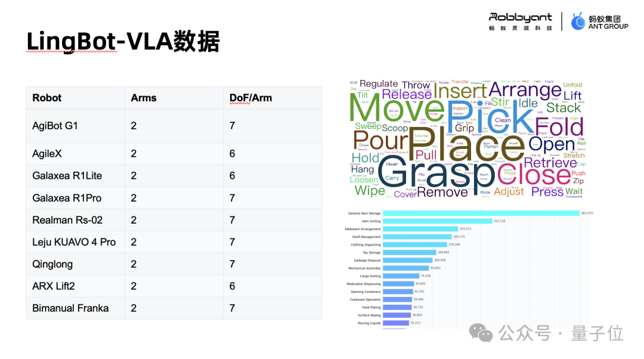The height and width of the screenshot is (359, 644).
Task: Click the Bimanual Franka row name
Action: 70,308
